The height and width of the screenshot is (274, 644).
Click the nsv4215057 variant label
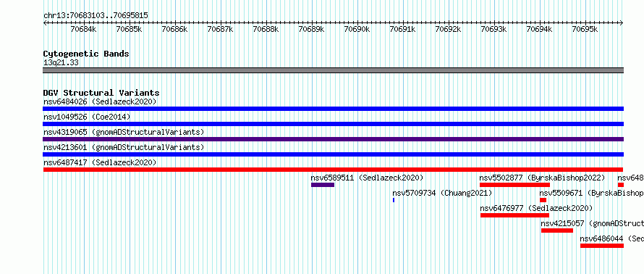click(592, 223)
